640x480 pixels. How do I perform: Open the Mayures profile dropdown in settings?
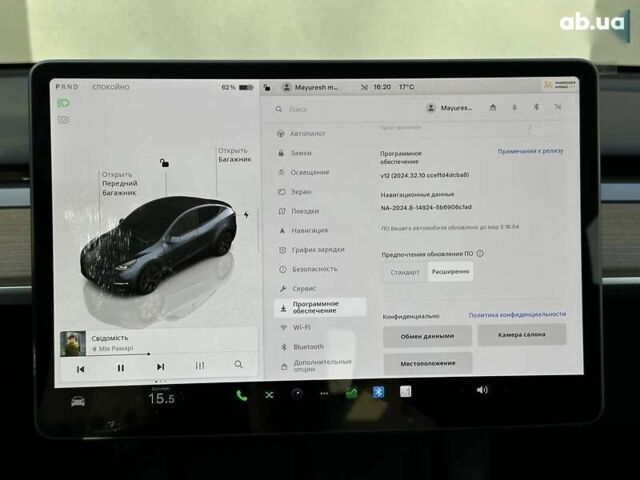449,108
